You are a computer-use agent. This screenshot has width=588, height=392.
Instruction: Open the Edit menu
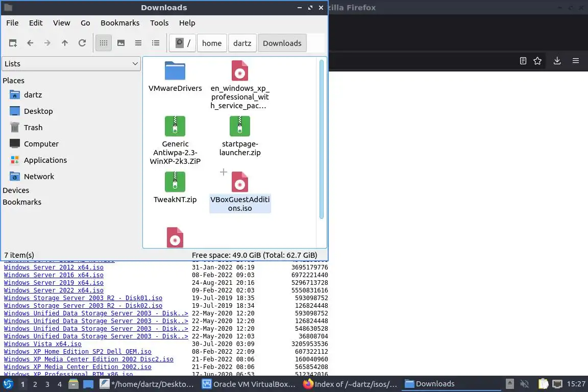pos(36,23)
